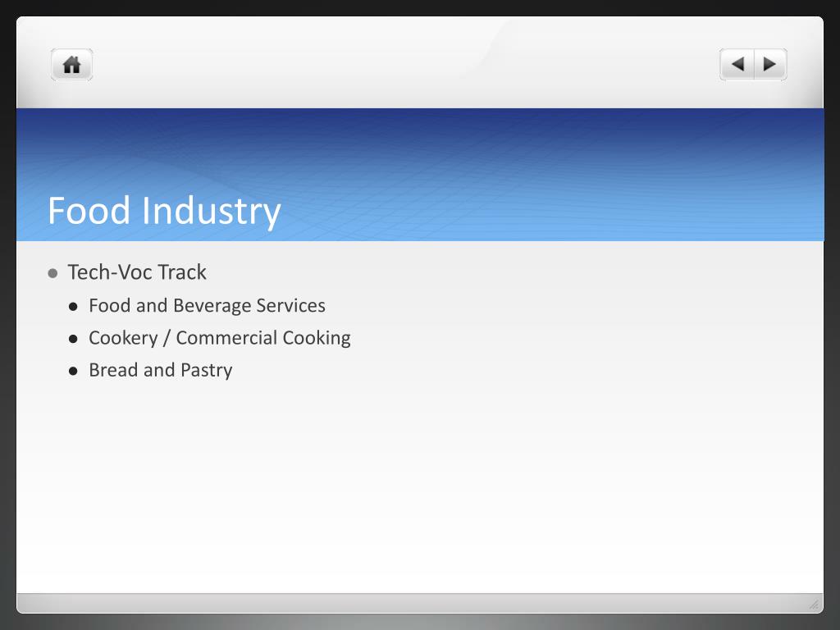Click the 'Tech-Voc Track' bullet text

point(137,272)
